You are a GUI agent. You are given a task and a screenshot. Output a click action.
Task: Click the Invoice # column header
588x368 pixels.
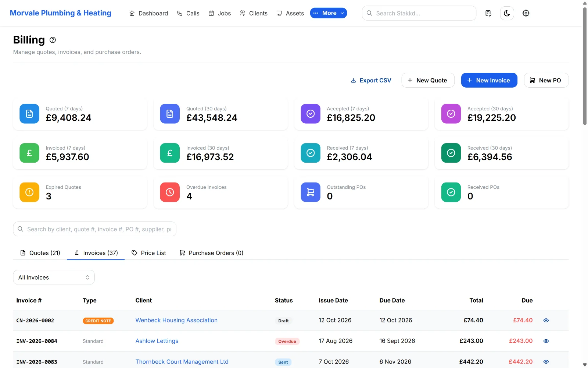tap(29, 300)
